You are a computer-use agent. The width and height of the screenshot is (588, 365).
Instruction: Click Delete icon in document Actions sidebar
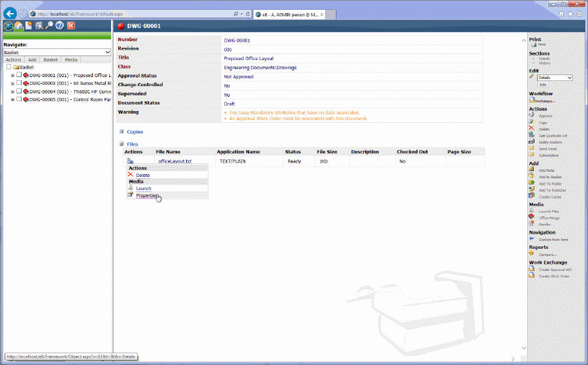[x=531, y=128]
